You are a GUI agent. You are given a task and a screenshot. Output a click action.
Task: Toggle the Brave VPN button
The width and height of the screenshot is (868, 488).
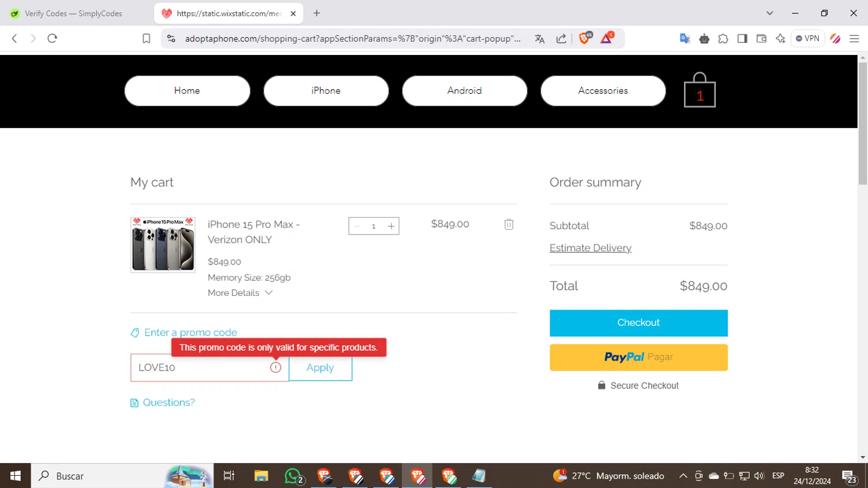pos(808,38)
